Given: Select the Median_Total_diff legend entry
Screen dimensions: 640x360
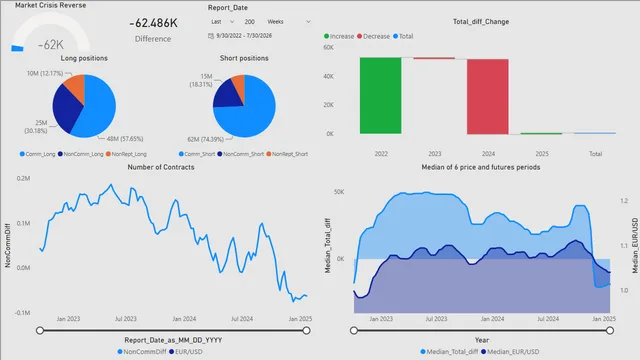Looking at the screenshot, I should pos(449,351).
